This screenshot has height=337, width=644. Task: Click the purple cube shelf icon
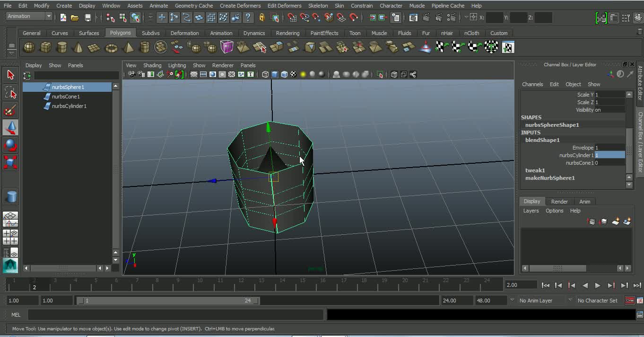tap(227, 47)
